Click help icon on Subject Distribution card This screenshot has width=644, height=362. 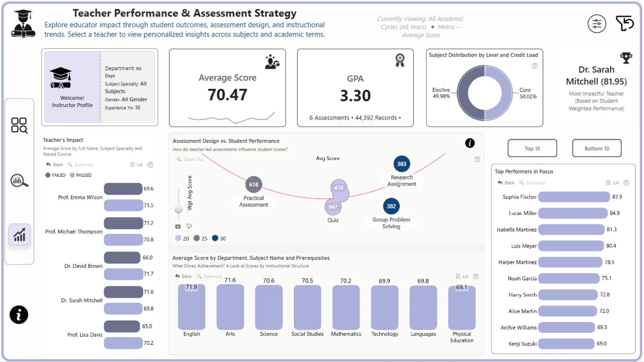[x=535, y=66]
